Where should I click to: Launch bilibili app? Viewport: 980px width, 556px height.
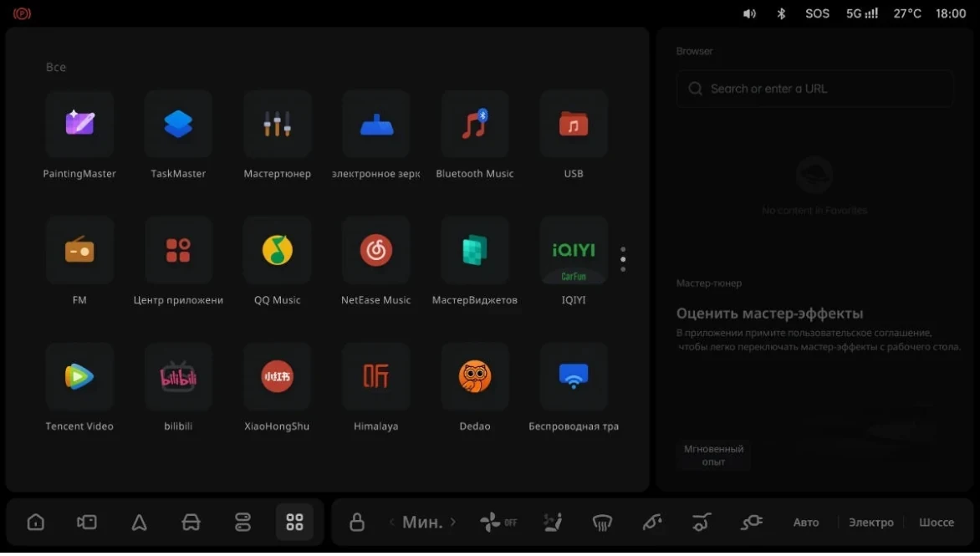pyautogui.click(x=178, y=376)
